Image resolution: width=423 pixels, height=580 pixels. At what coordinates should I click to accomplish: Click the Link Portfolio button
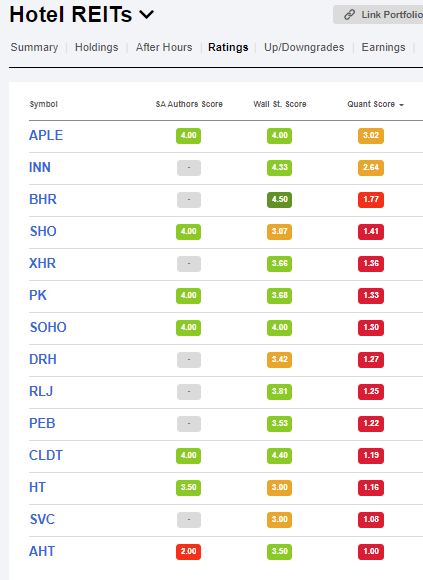pos(378,15)
